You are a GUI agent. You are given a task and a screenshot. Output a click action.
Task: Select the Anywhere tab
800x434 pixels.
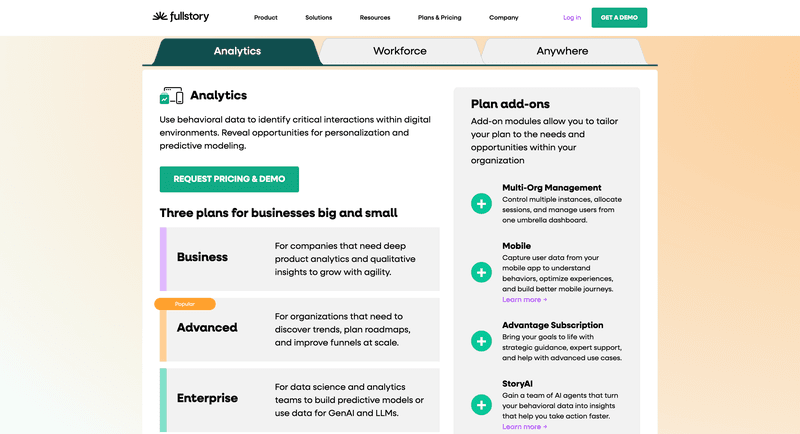pos(562,51)
